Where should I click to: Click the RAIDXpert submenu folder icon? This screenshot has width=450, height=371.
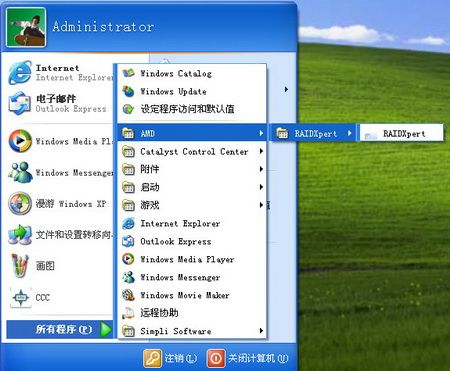click(282, 133)
